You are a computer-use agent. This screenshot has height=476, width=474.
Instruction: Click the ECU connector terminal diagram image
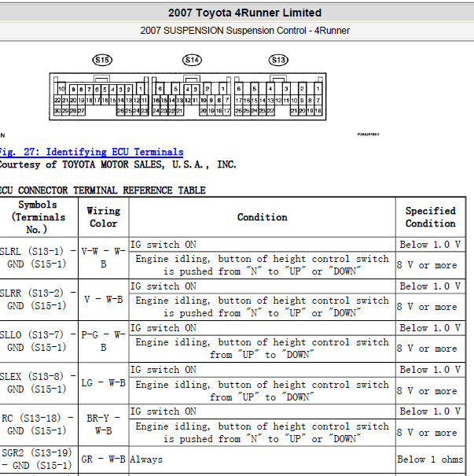click(x=188, y=97)
